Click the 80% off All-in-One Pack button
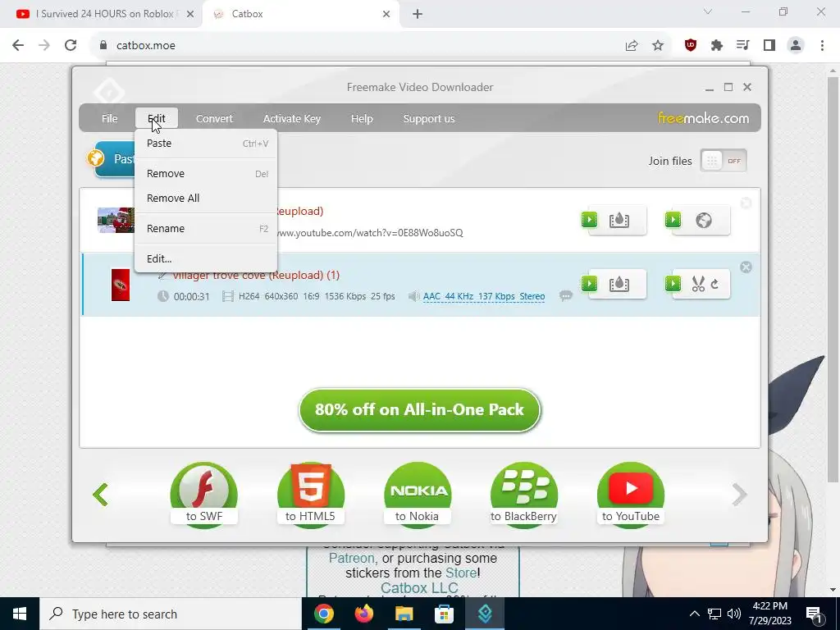Viewport: 840px width, 630px height. [x=419, y=410]
